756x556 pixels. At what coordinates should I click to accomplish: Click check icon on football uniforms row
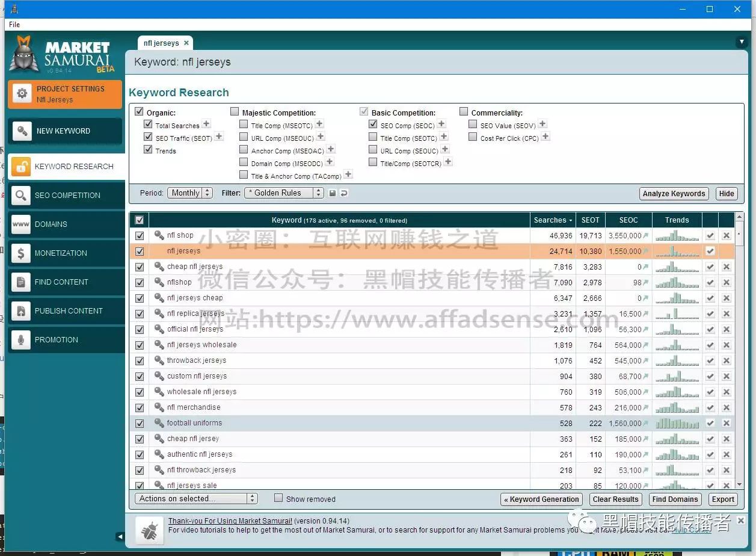click(710, 424)
